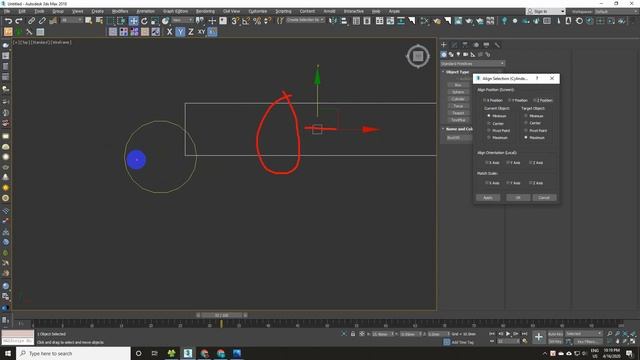Click Apply in the Align Selection dialog
The height and width of the screenshot is (360, 640).
click(x=488, y=198)
